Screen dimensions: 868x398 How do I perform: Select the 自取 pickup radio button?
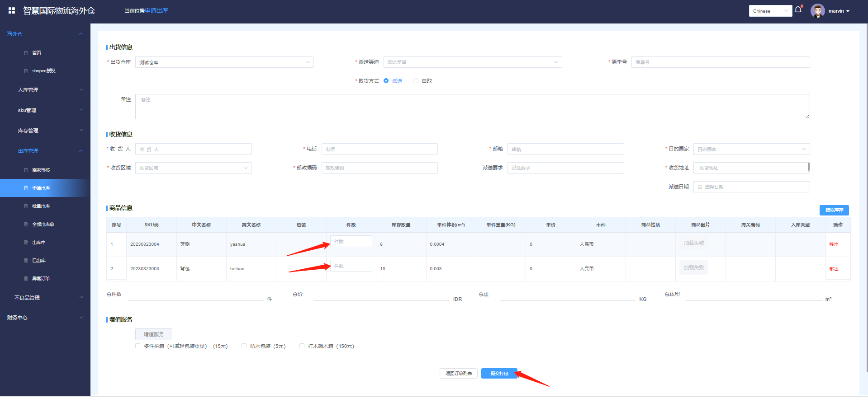click(x=416, y=81)
